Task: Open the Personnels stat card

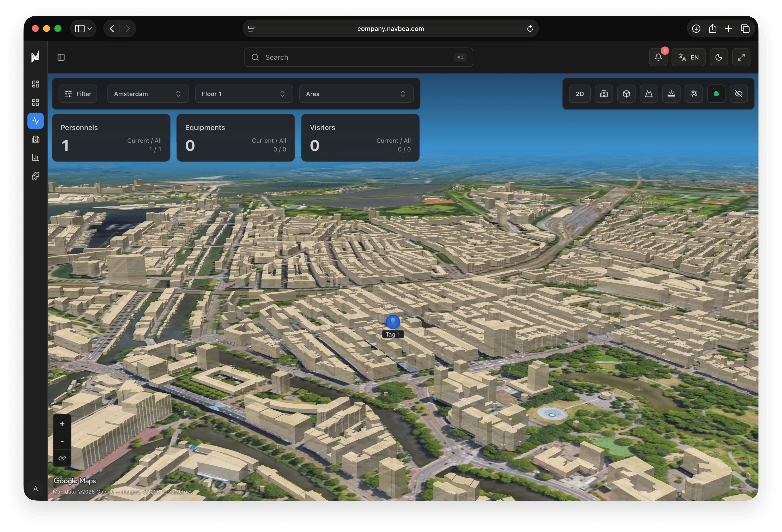Action: (111, 138)
